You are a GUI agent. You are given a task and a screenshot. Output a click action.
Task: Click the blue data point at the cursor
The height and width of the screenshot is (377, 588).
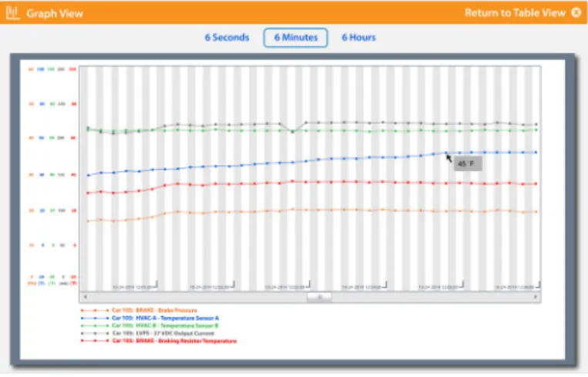click(x=446, y=153)
